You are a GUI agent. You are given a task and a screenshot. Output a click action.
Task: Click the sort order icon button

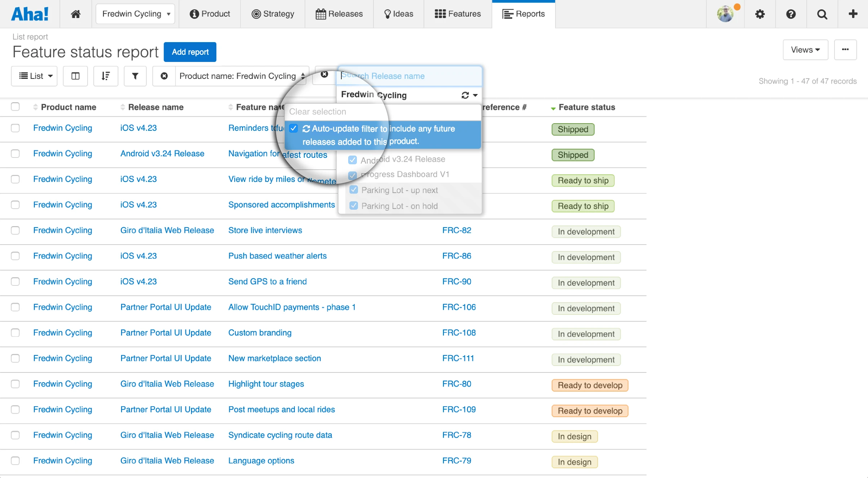click(x=106, y=76)
